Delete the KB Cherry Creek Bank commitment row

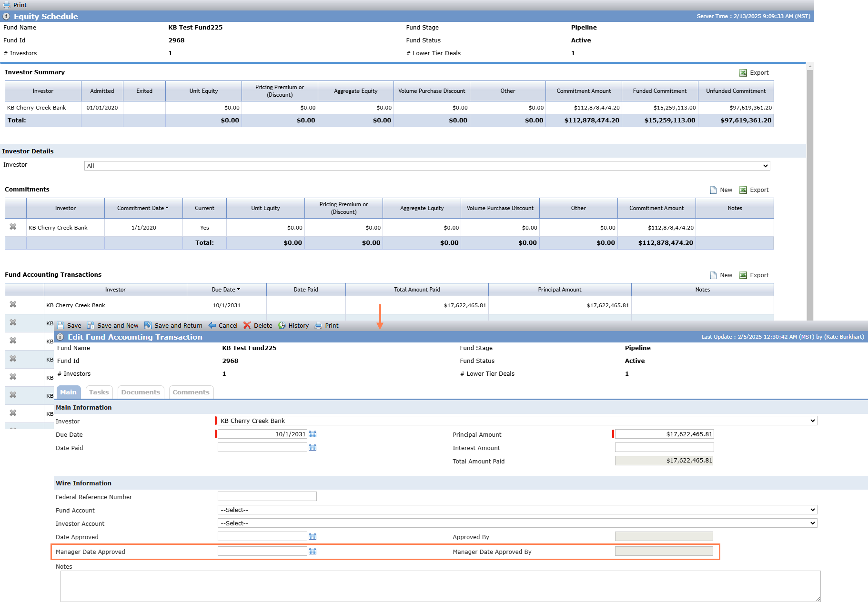[13, 227]
